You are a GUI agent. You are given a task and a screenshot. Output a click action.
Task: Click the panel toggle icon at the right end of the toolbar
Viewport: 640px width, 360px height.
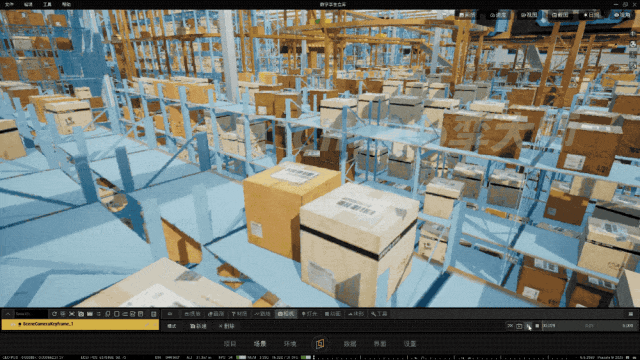pyautogui.click(x=631, y=314)
